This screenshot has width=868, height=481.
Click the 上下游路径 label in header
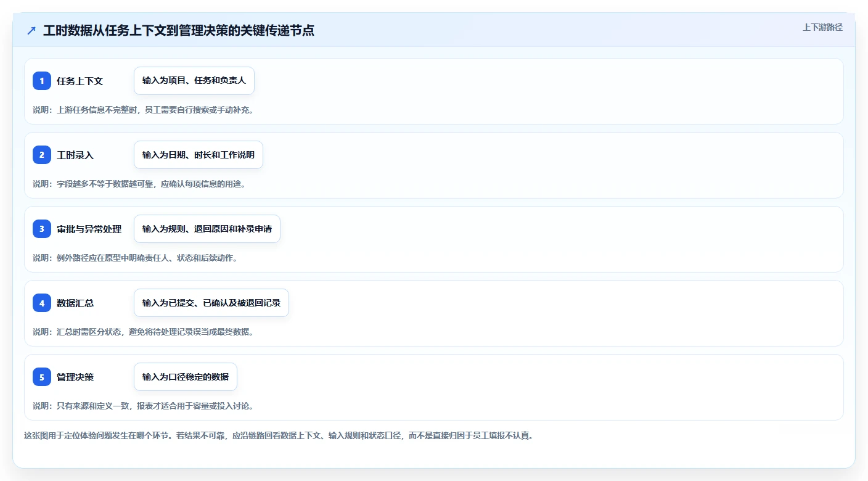pos(822,27)
